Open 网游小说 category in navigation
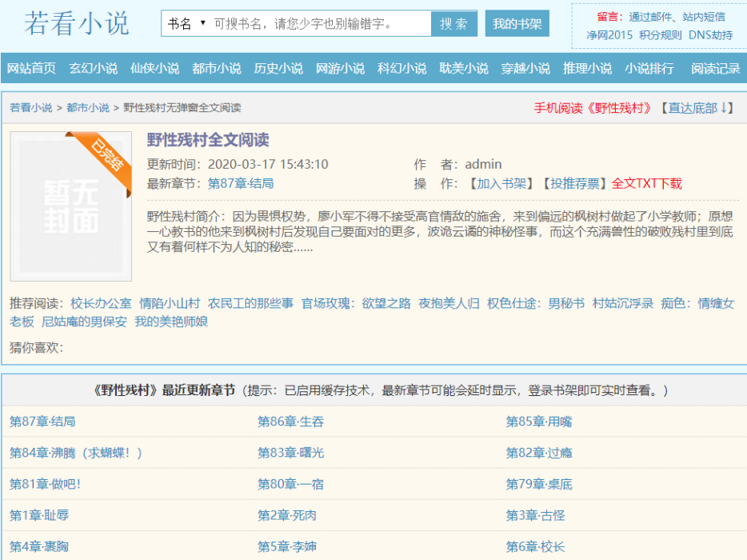This screenshot has height=560, width=747. point(340,69)
